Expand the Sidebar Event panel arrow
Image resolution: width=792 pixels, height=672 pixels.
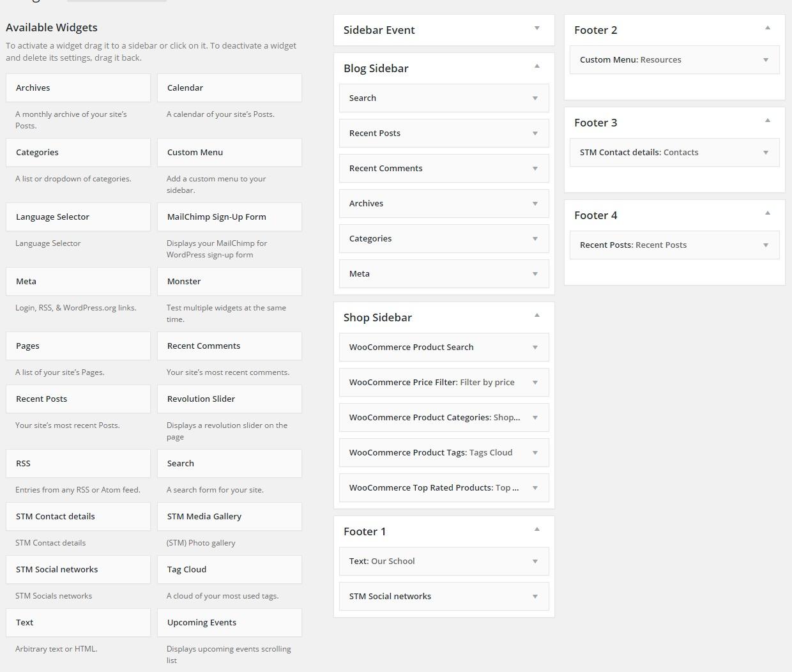pyautogui.click(x=537, y=28)
